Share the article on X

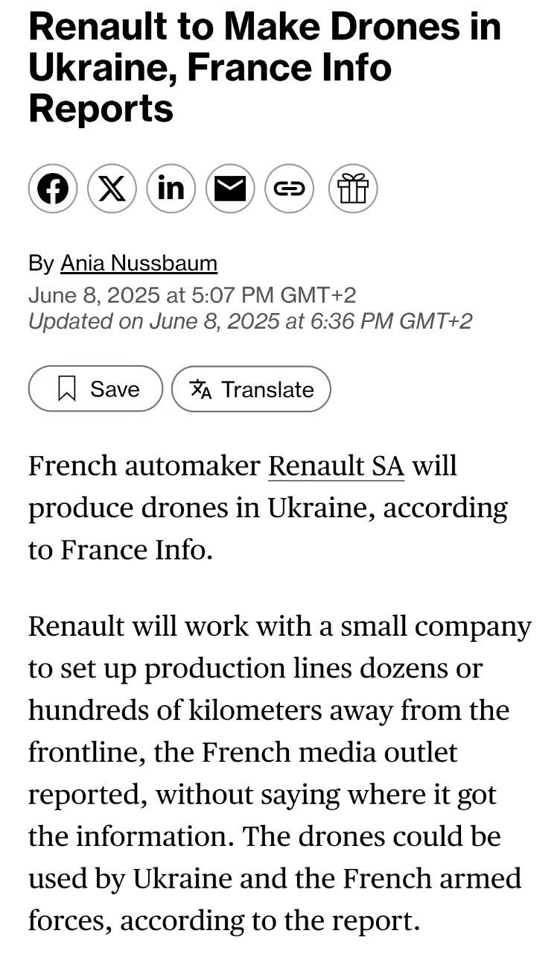pyautogui.click(x=112, y=189)
